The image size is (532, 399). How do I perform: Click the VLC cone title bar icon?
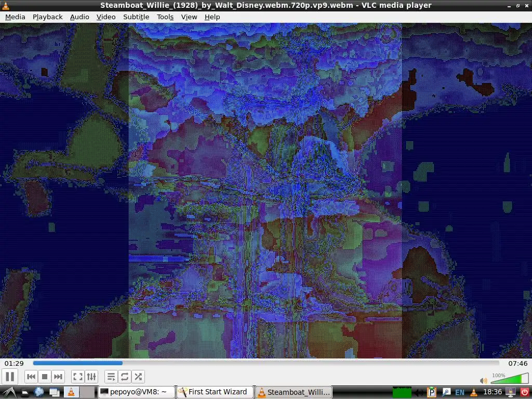pos(5,5)
